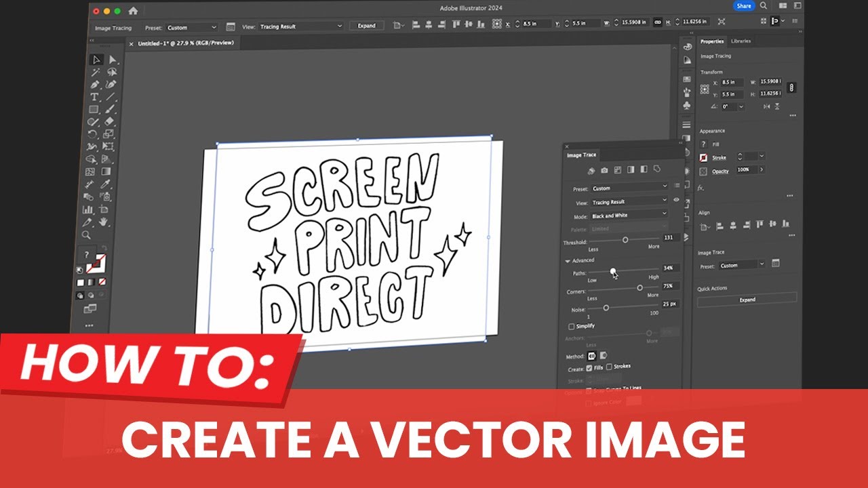Switch to the Libraries tab
Screen dimensions: 868x488
pos(741,41)
